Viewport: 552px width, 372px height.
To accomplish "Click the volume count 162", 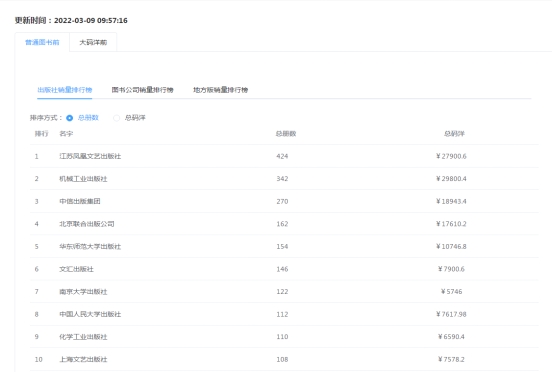I will coord(282,224).
